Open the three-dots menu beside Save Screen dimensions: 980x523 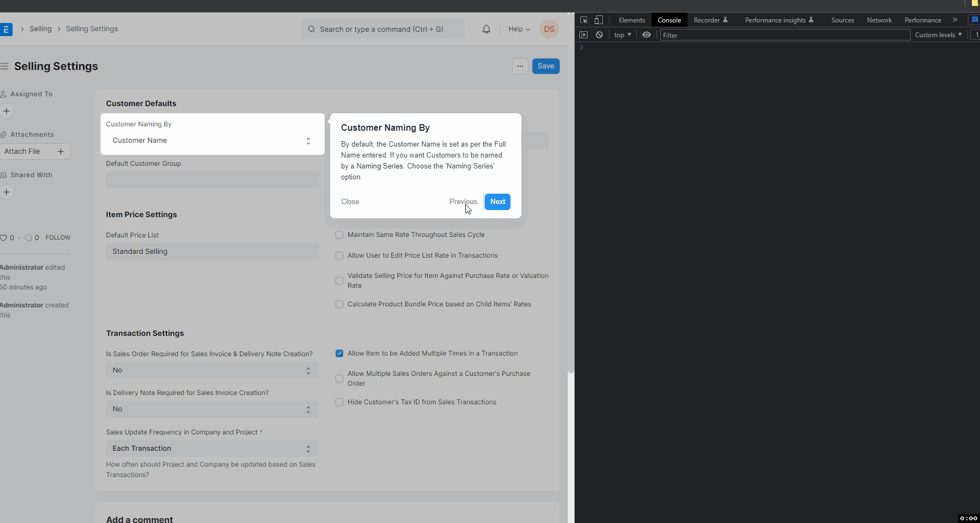(x=520, y=66)
